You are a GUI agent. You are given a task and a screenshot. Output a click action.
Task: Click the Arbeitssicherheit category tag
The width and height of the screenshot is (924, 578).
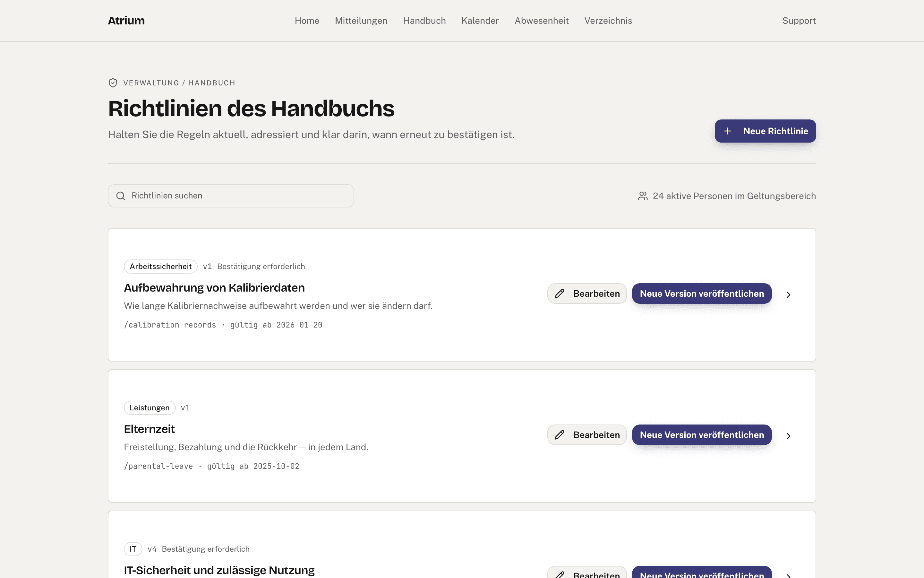pos(161,267)
